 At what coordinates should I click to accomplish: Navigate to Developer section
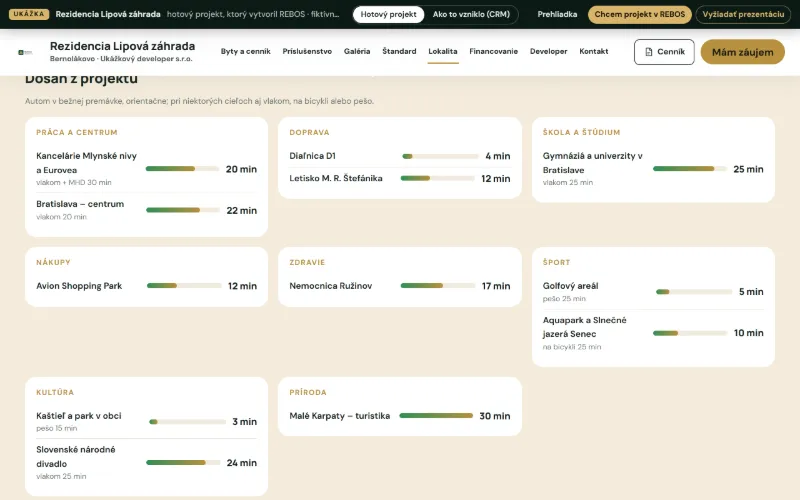click(x=548, y=52)
